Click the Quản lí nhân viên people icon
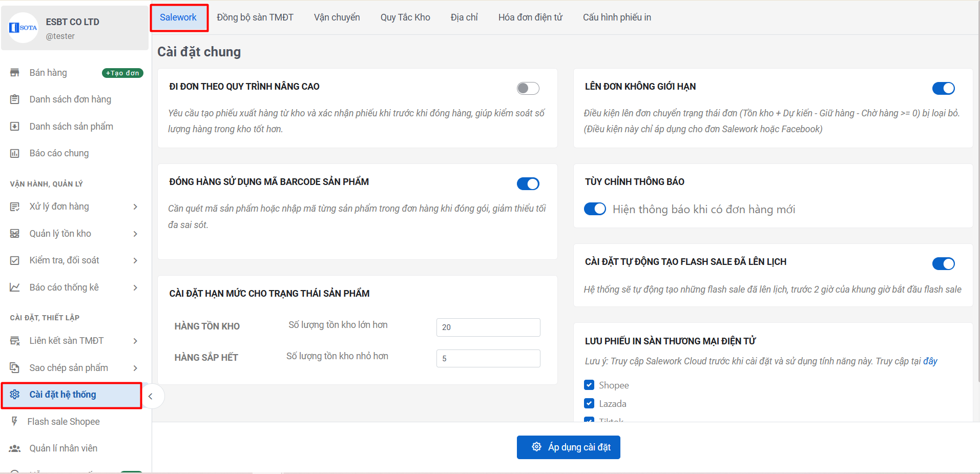Screen dimensions: 980x474 pos(15,448)
